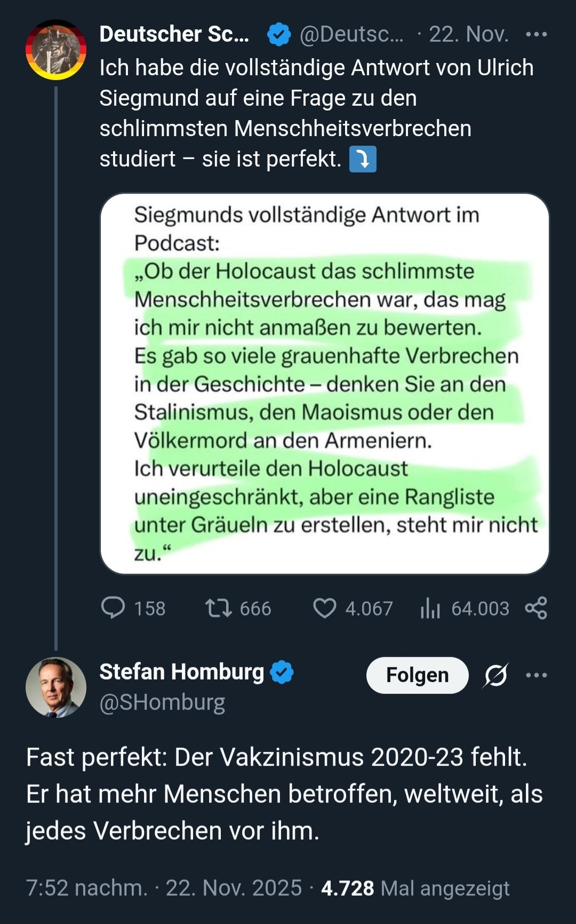The height and width of the screenshot is (924, 576).
Task: Tap the share icon on quoted tweet
Action: coord(536,608)
